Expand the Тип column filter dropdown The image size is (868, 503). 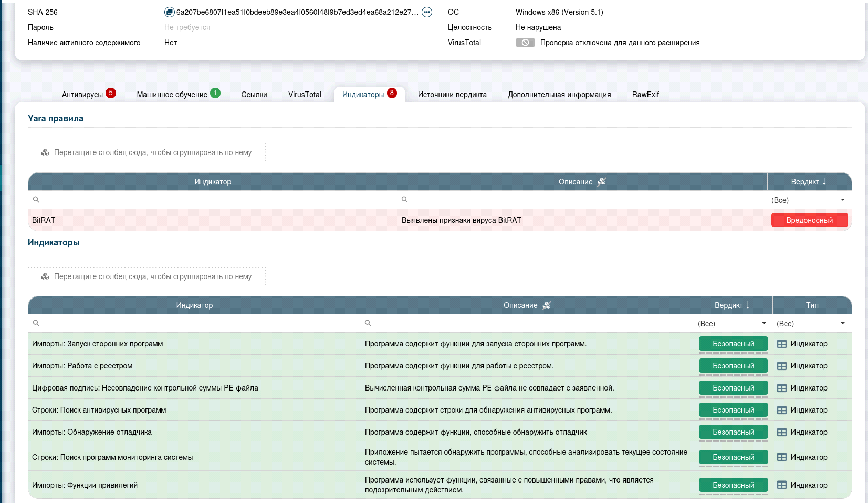(x=842, y=324)
